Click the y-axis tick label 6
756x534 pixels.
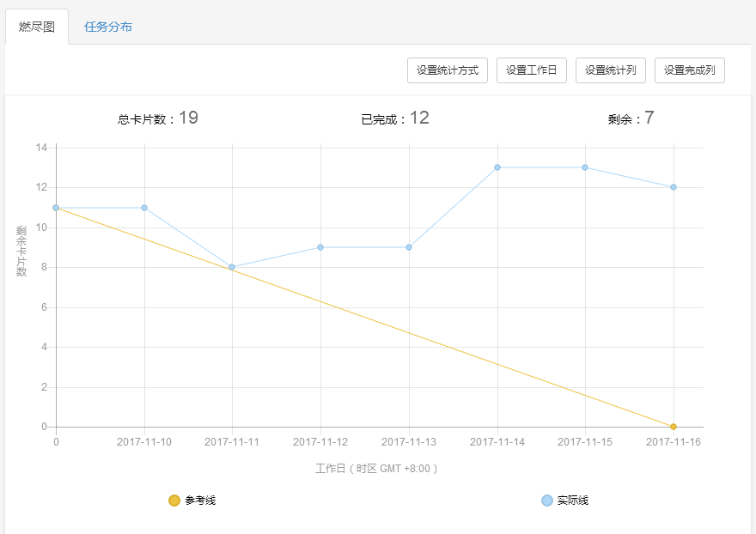click(x=45, y=307)
